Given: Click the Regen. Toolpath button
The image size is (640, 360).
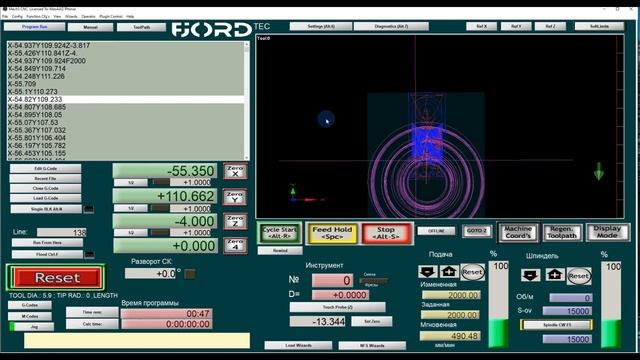Looking at the screenshot, I should point(562,232).
